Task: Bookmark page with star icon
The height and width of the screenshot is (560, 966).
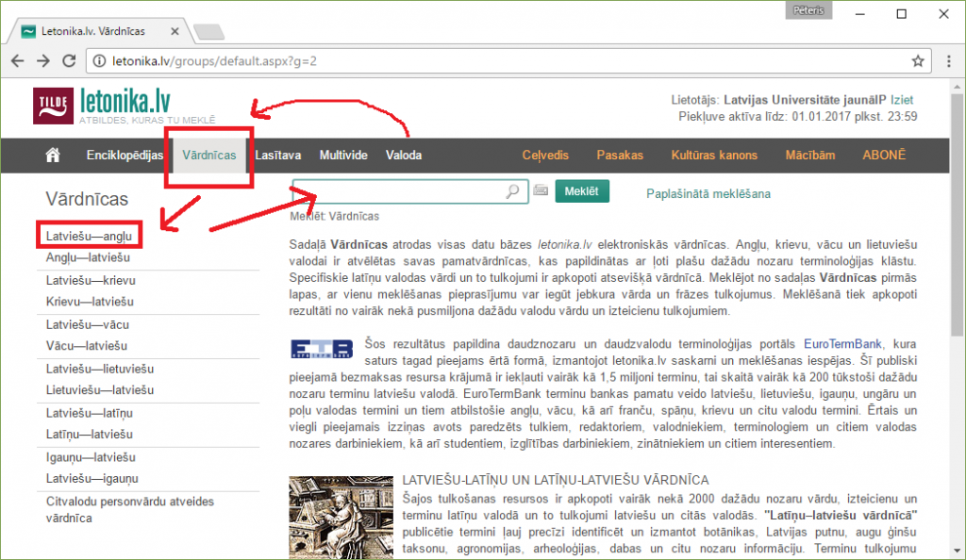Action: tap(918, 61)
